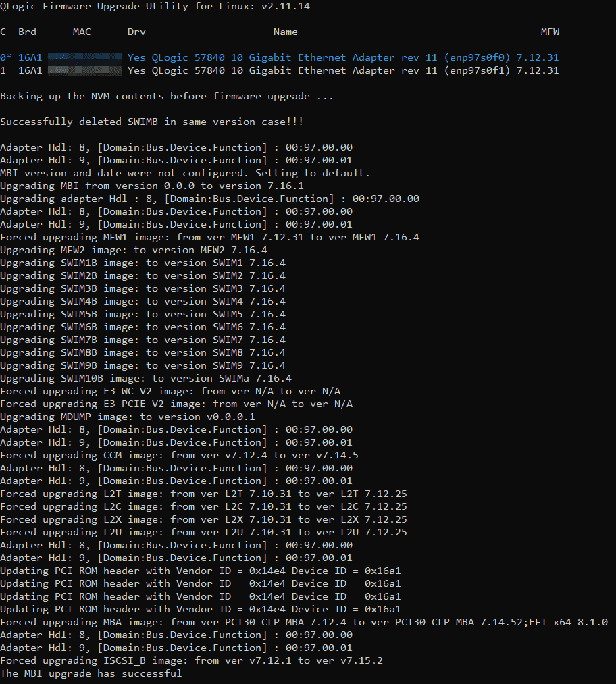Select the adapter row with enp97s0f1
The width and height of the screenshot is (616, 684).
click(x=279, y=70)
